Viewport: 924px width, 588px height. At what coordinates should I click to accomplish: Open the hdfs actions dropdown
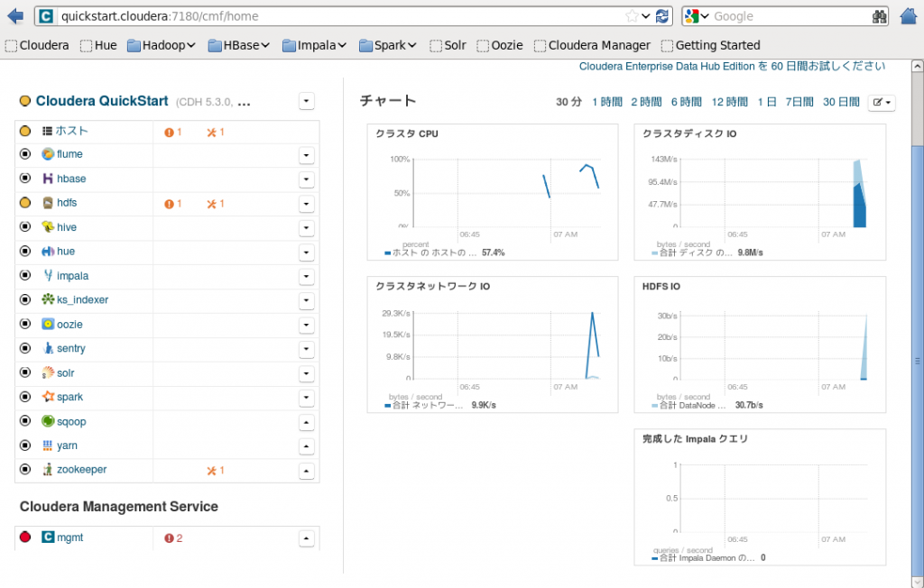point(307,204)
